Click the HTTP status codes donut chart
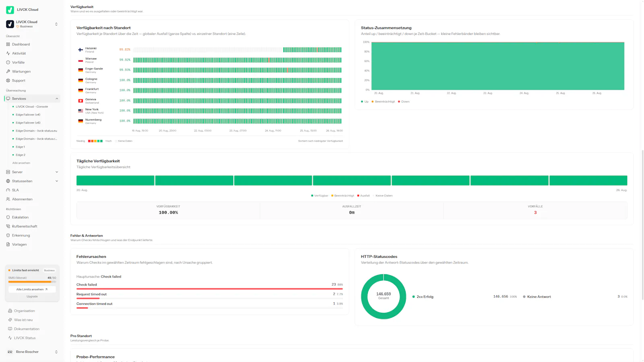The width and height of the screenshot is (644, 362). pyautogui.click(x=384, y=296)
